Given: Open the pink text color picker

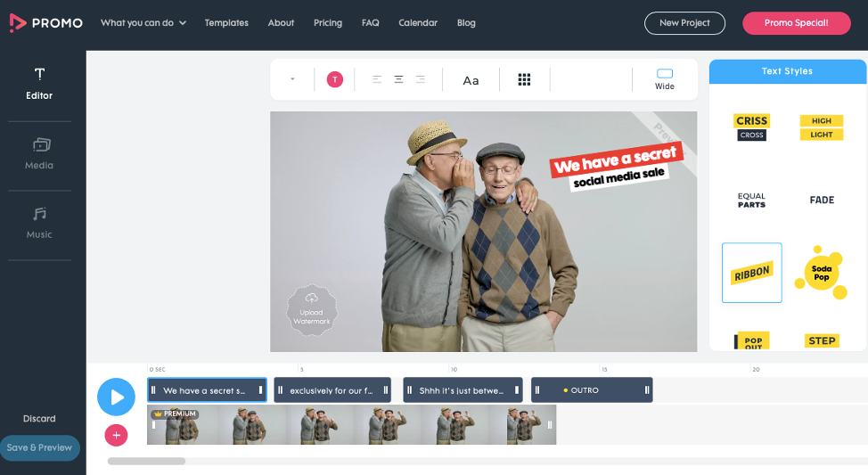Looking at the screenshot, I should (x=335, y=79).
